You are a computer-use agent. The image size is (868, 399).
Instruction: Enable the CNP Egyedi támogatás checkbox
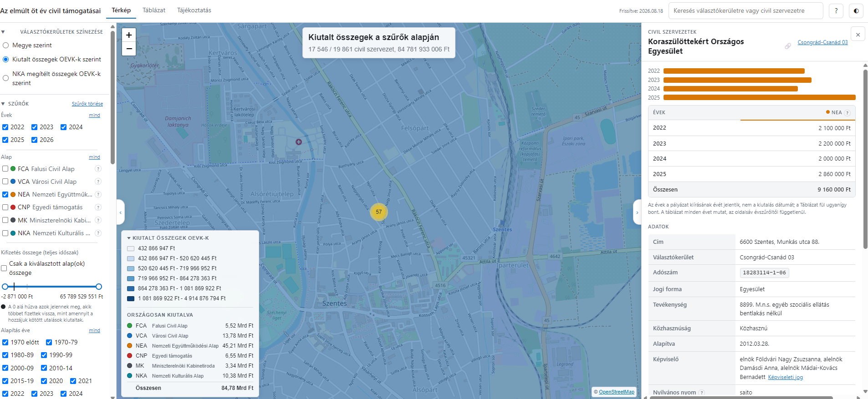pyautogui.click(x=5, y=207)
